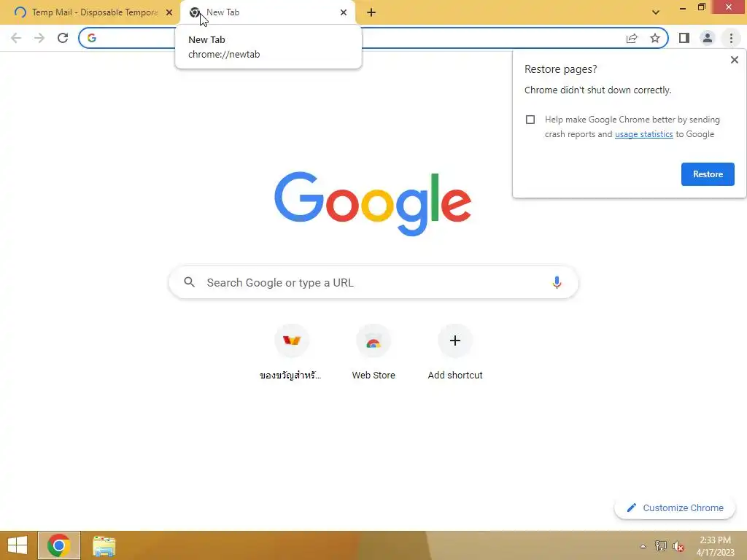Click the "Restore pages?" heading

point(561,69)
